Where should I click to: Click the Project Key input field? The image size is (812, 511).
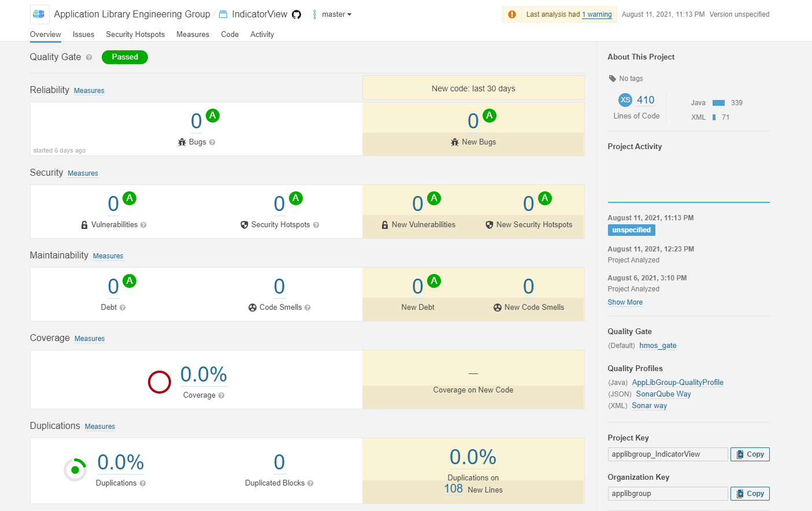pos(668,454)
